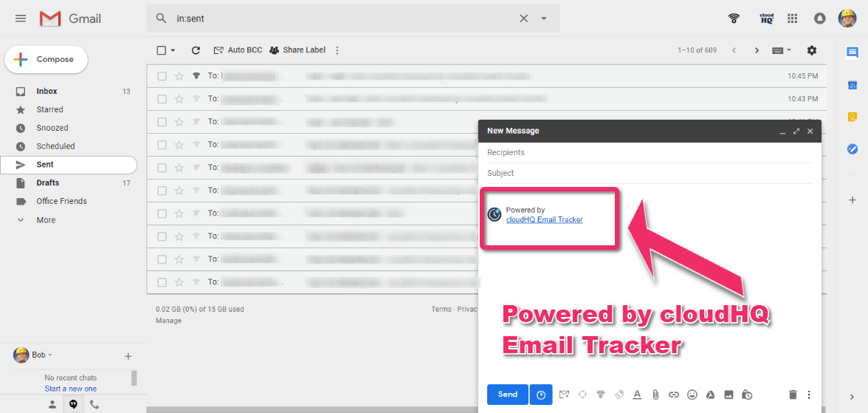Click the Compose button
This screenshot has width=868, height=413.
pyautogui.click(x=46, y=59)
